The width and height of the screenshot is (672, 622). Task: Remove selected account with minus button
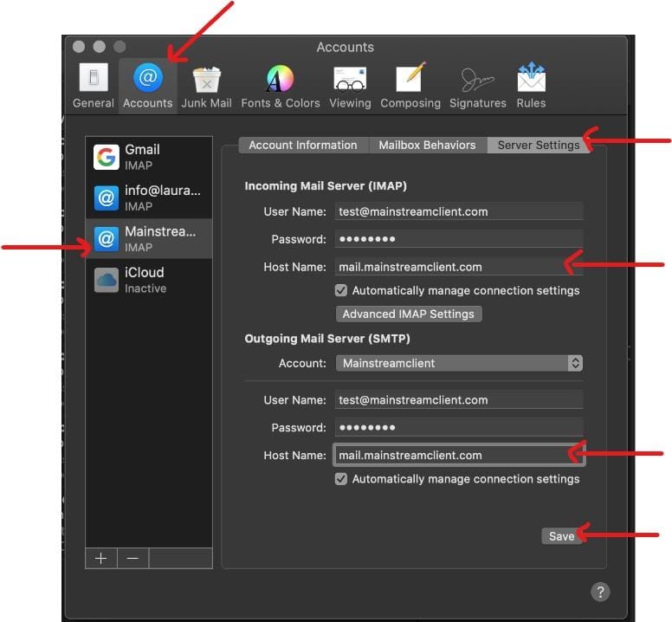click(132, 558)
